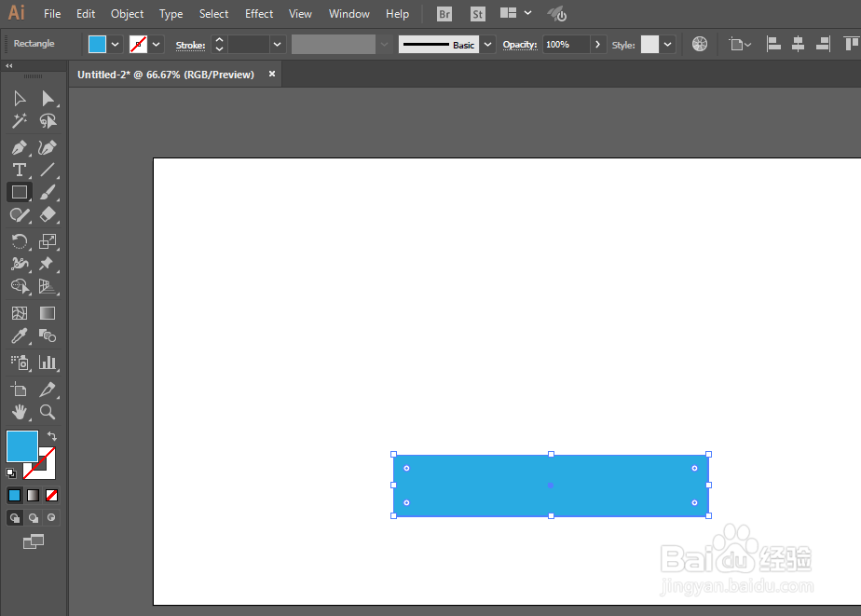Select the Line Segment tool
861x616 pixels.
click(x=48, y=171)
